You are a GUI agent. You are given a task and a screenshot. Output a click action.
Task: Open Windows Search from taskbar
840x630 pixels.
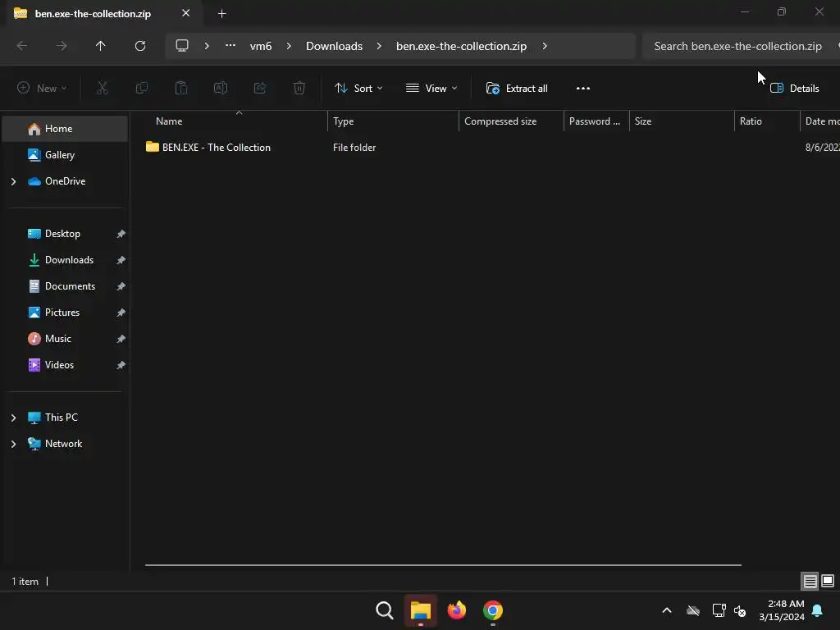(x=385, y=610)
